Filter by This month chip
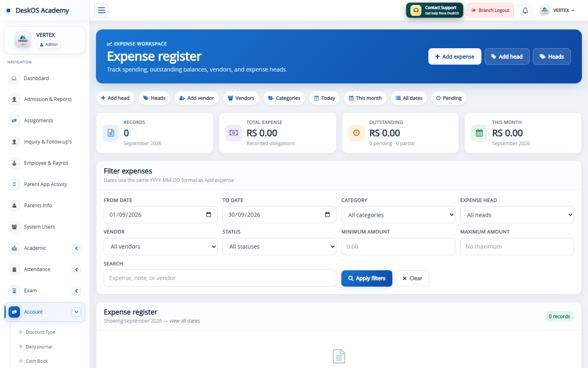 coord(365,98)
